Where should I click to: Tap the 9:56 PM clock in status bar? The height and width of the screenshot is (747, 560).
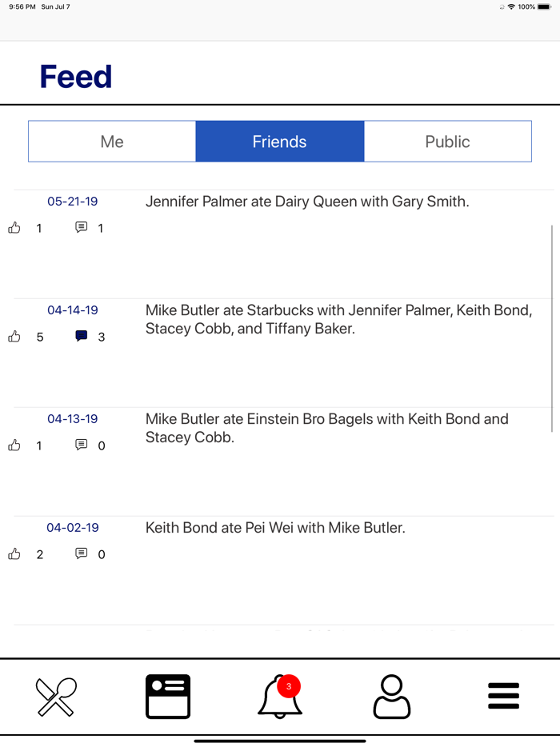tap(22, 6)
